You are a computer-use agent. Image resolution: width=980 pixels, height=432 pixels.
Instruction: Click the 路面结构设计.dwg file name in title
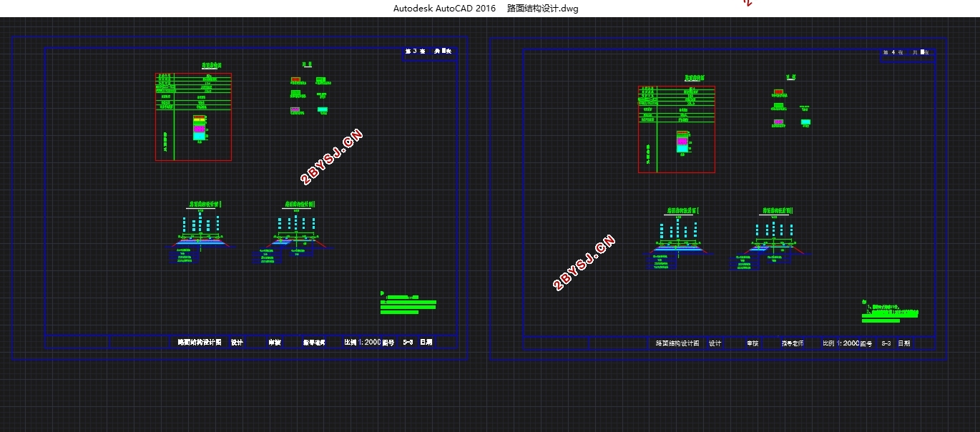coord(542,9)
